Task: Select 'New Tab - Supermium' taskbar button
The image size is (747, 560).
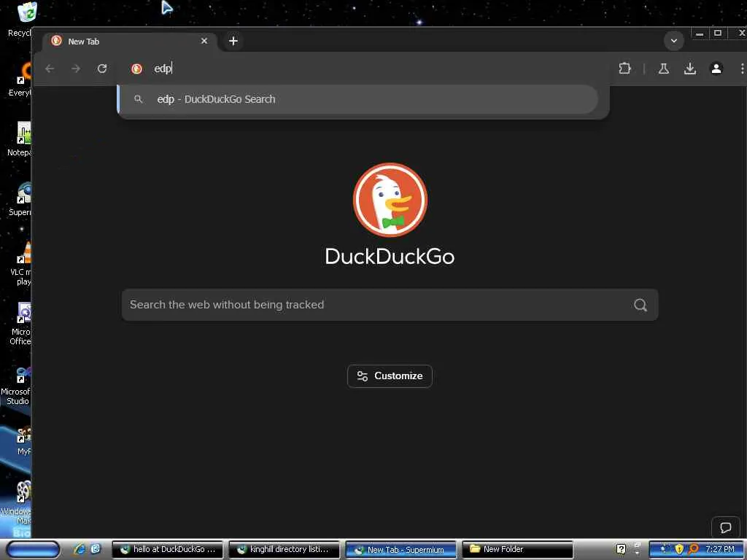Action: 400,549
